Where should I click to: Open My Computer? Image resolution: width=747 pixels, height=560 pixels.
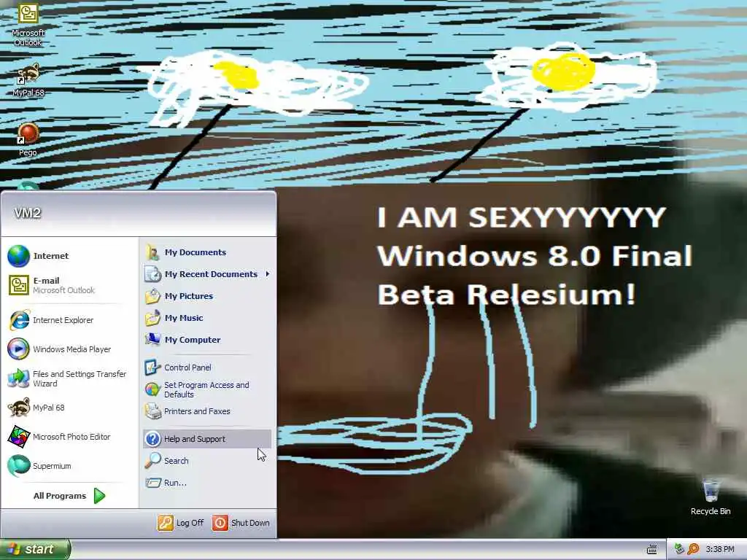click(206, 340)
